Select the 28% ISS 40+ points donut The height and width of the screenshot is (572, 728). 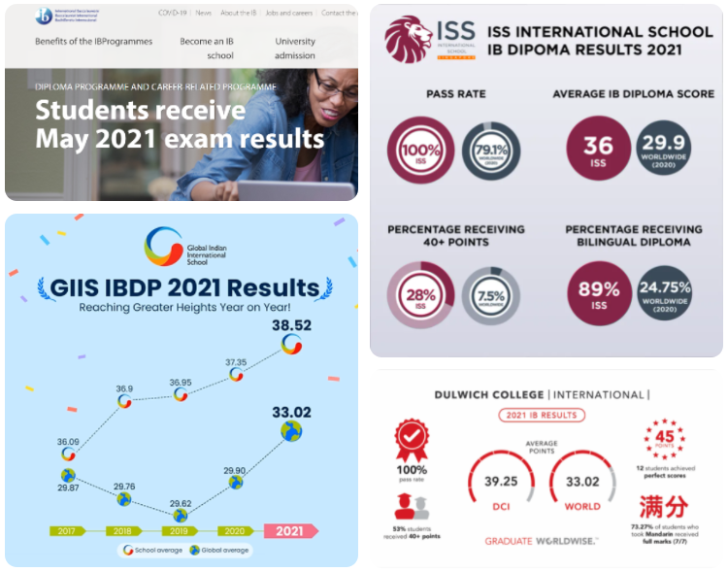tap(420, 295)
